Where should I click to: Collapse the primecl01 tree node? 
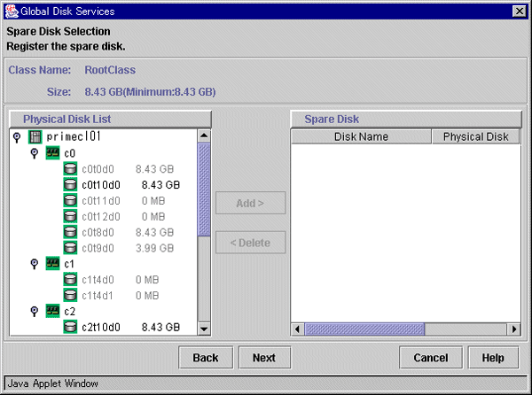click(17, 137)
